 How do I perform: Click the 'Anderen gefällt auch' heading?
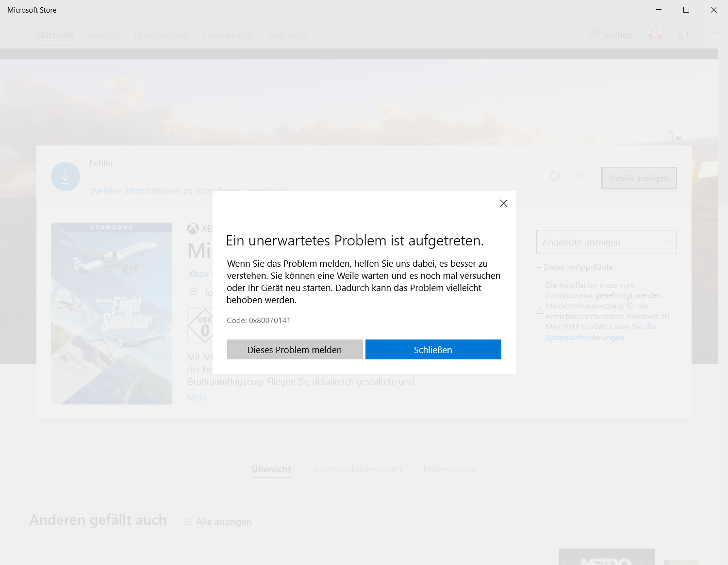coord(98,520)
